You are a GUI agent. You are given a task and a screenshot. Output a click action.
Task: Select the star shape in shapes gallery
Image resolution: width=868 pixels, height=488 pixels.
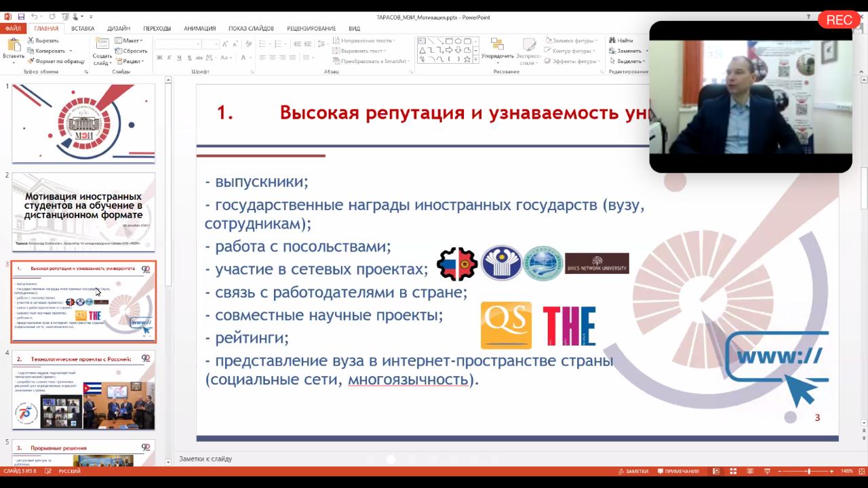(x=468, y=59)
